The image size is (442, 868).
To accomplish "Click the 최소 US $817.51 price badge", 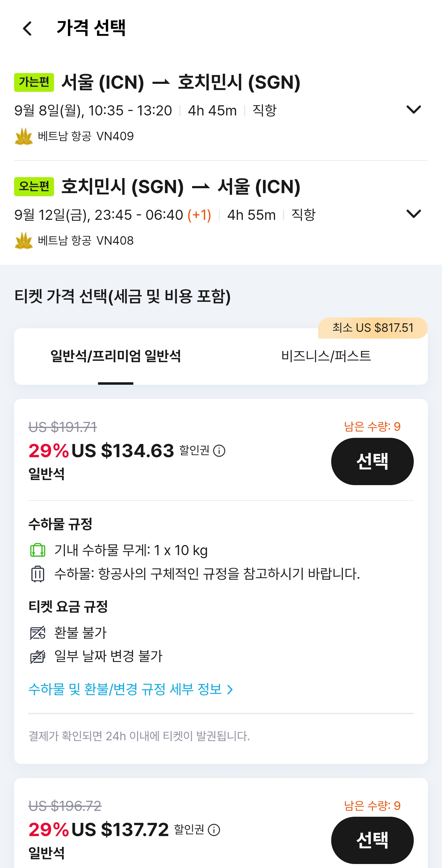I will pos(373,328).
